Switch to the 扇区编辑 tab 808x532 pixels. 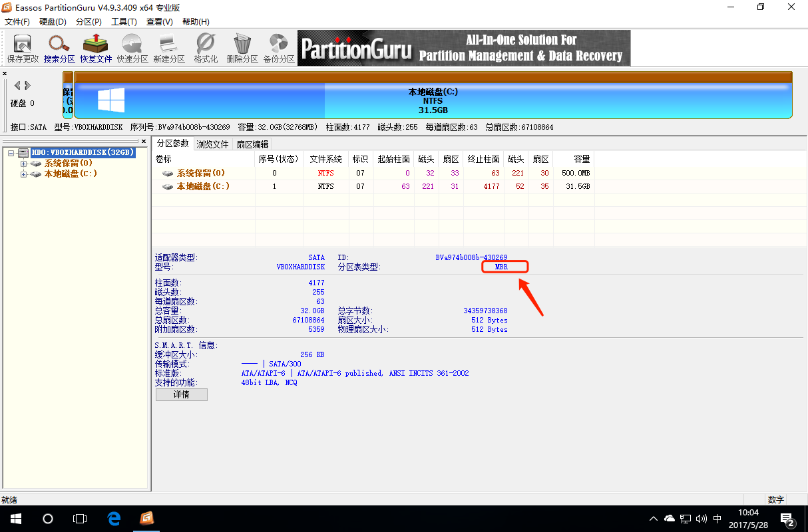252,144
